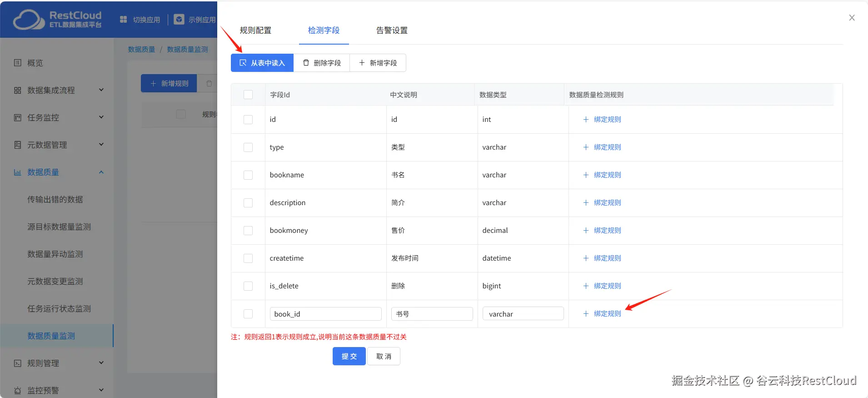
Task: Click the 新增规则 button behind dialog
Action: click(169, 83)
